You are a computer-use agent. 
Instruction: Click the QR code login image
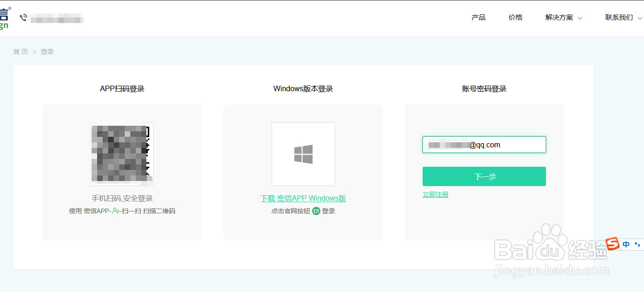pyautogui.click(x=122, y=154)
